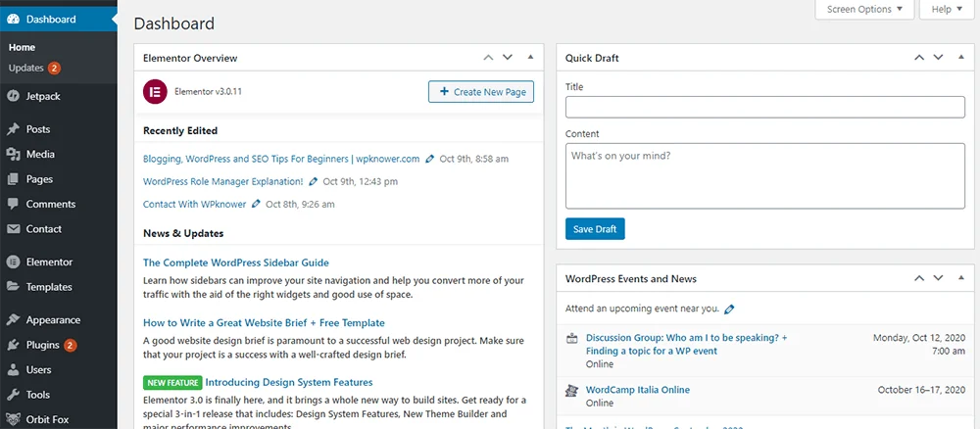This screenshot has width=980, height=429.
Task: Open WordPress Role Manager Explanation! link
Action: point(223,182)
